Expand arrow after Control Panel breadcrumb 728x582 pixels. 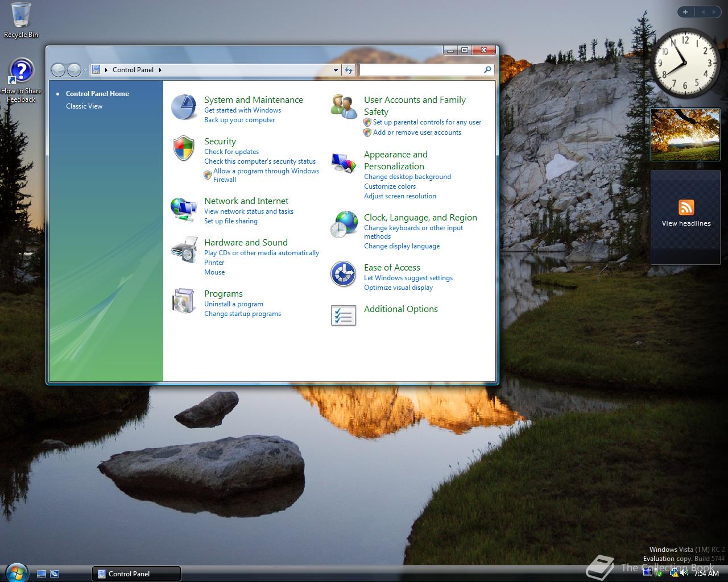[160, 70]
